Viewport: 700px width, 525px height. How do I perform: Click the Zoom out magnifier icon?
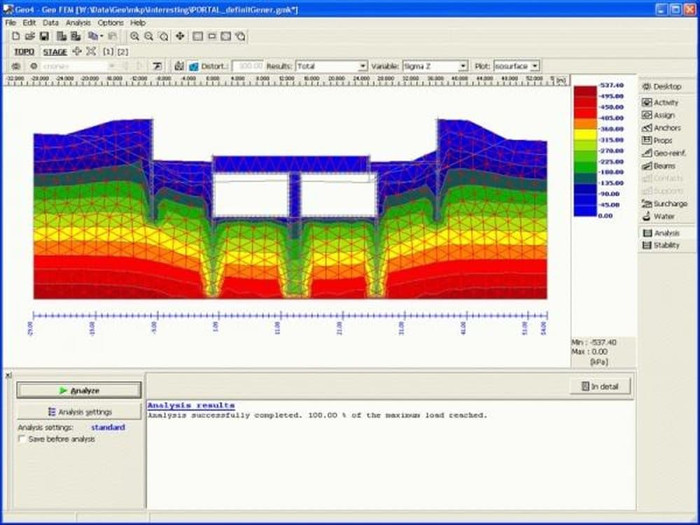pos(149,36)
